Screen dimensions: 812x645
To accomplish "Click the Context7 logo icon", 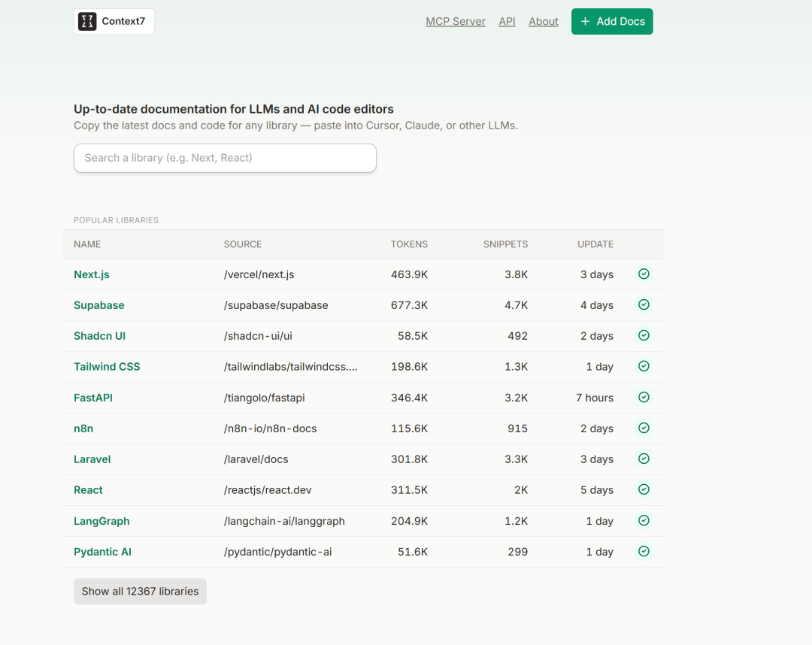I will click(88, 22).
